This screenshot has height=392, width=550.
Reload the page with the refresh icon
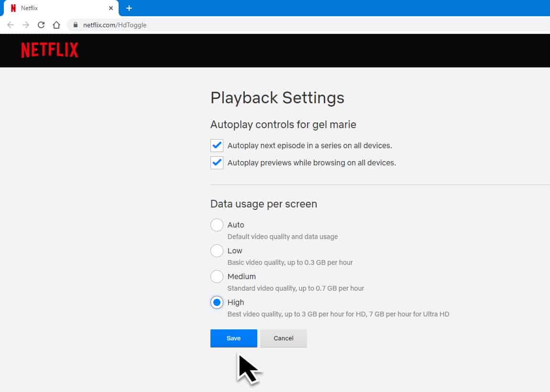point(41,25)
